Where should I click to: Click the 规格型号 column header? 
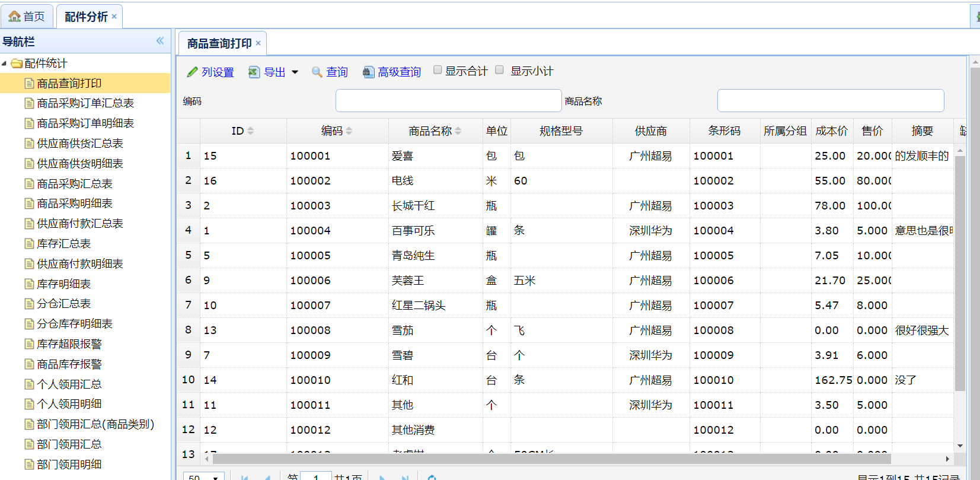click(x=561, y=131)
